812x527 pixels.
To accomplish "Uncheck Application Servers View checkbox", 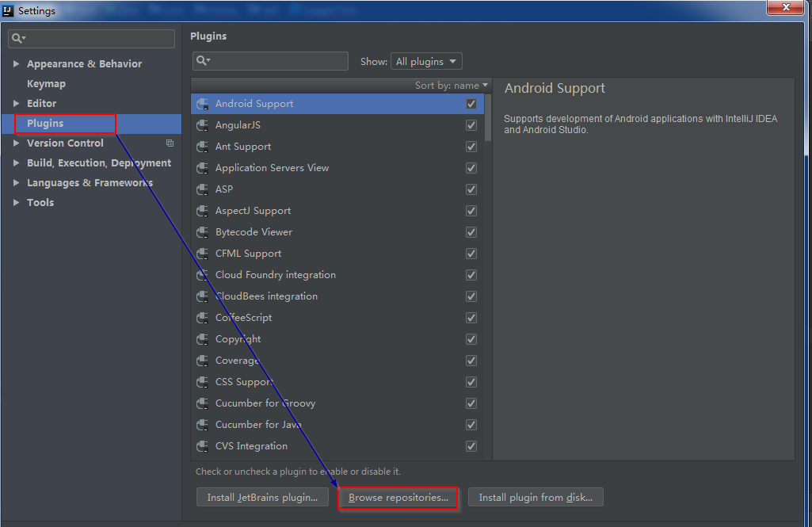I will point(471,168).
